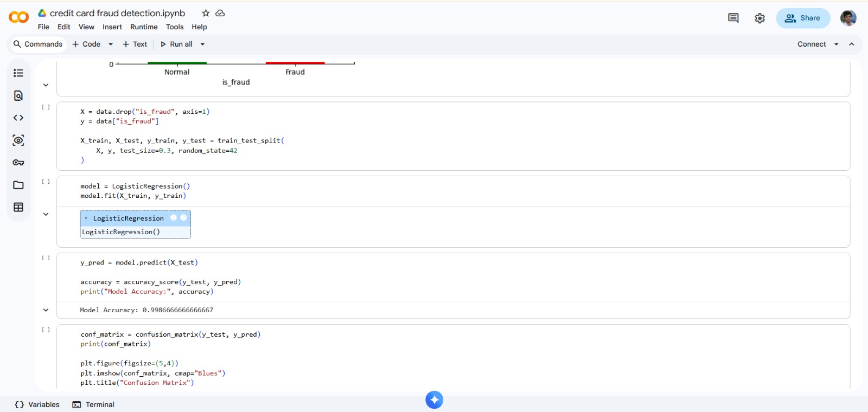868x412 pixels.
Task: Star the notebook as favorite
Action: click(206, 13)
